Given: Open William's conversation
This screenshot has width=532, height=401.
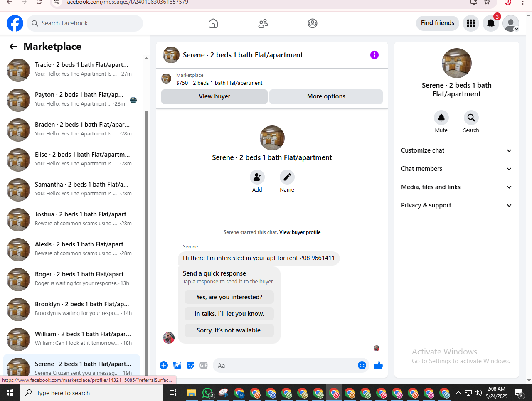Looking at the screenshot, I should pyautogui.click(x=71, y=339).
